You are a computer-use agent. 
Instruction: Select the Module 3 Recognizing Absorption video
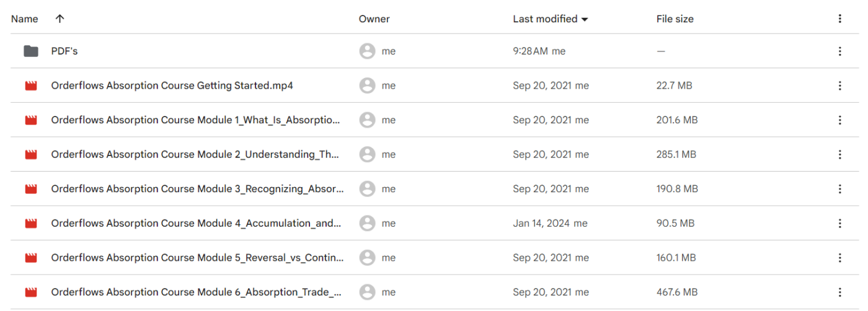click(x=197, y=189)
